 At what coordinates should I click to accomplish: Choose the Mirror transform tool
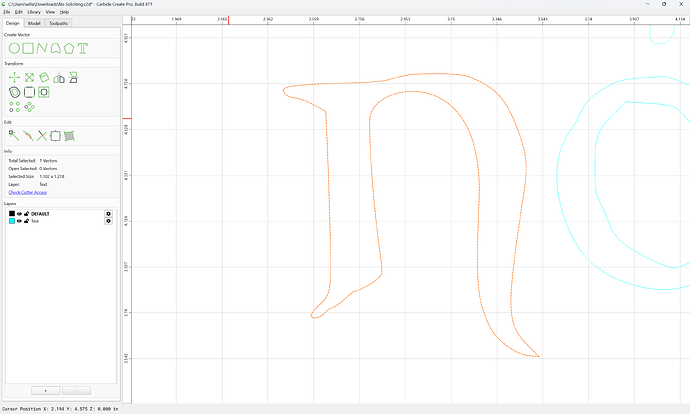point(59,78)
